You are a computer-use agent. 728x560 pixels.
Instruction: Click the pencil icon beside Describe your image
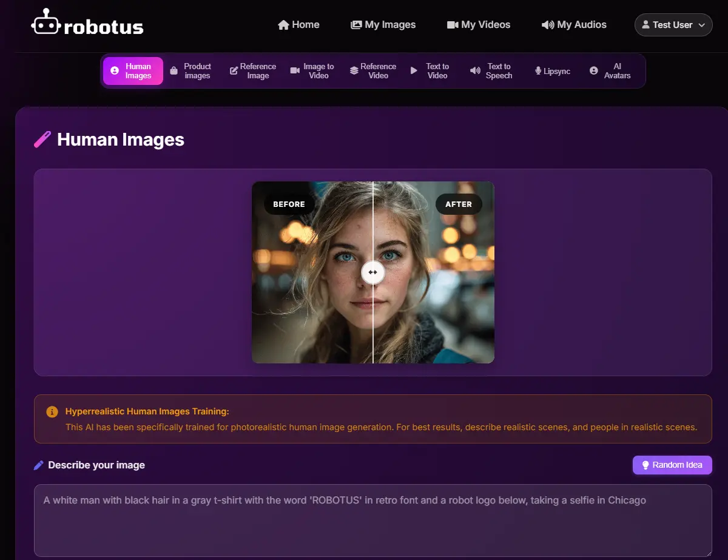(39, 465)
